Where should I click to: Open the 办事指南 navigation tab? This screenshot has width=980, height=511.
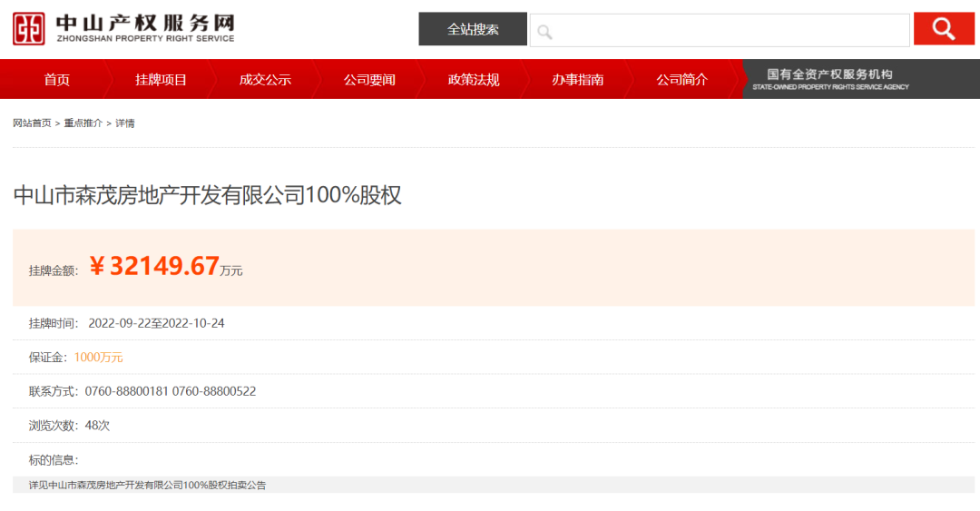577,80
